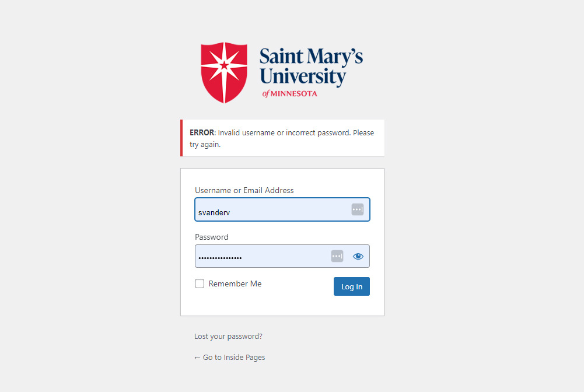Click 'try again.' text in error notice
This screenshot has height=392, width=584.
[x=205, y=145]
